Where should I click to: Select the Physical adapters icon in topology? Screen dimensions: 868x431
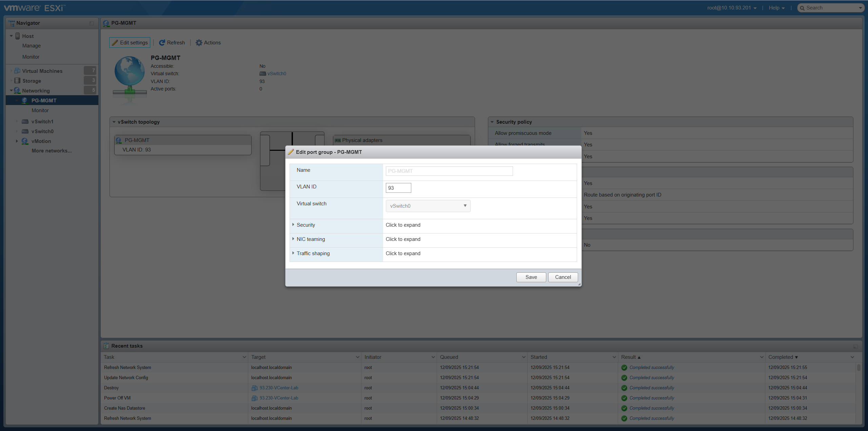[x=337, y=140]
